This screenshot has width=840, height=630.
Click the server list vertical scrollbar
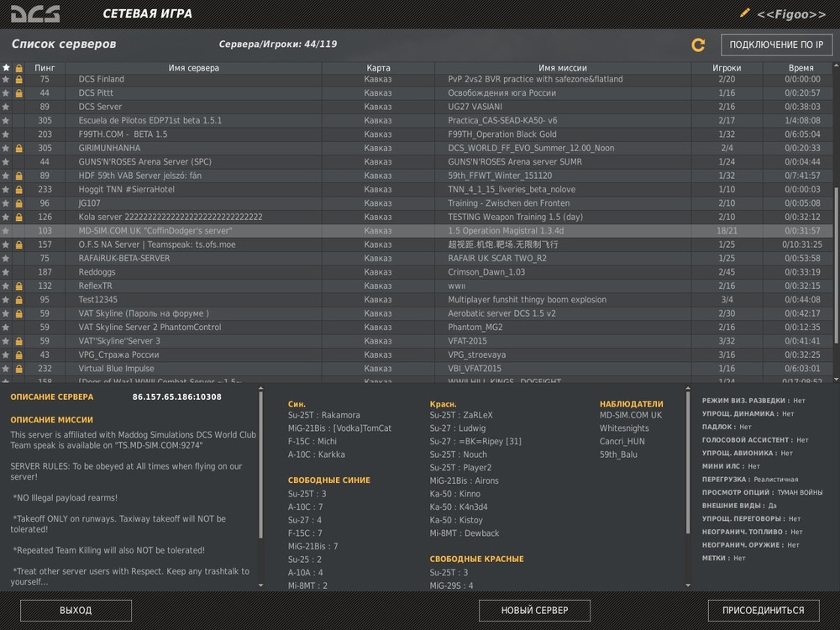836,252
